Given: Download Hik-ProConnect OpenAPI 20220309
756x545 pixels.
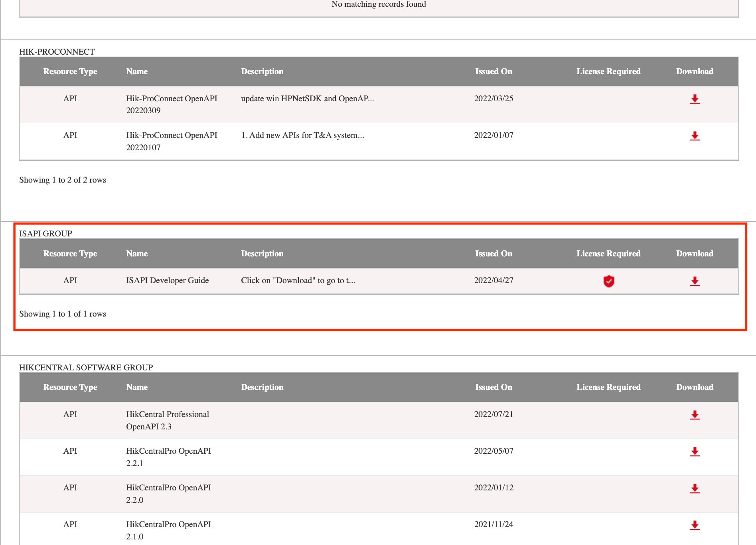Looking at the screenshot, I should click(x=695, y=99).
